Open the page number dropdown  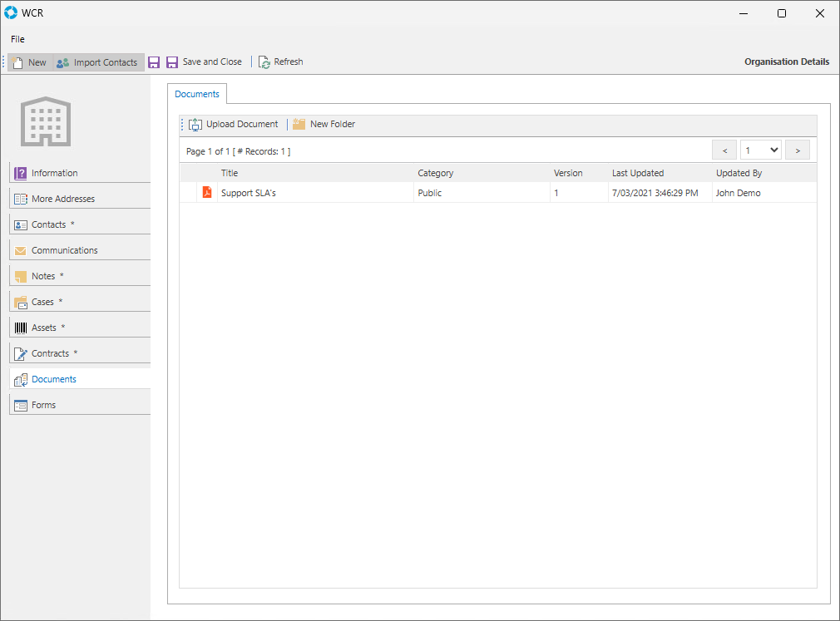(x=760, y=150)
